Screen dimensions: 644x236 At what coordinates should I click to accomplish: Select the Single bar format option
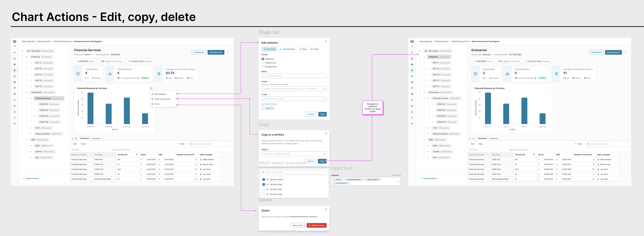tap(263, 59)
